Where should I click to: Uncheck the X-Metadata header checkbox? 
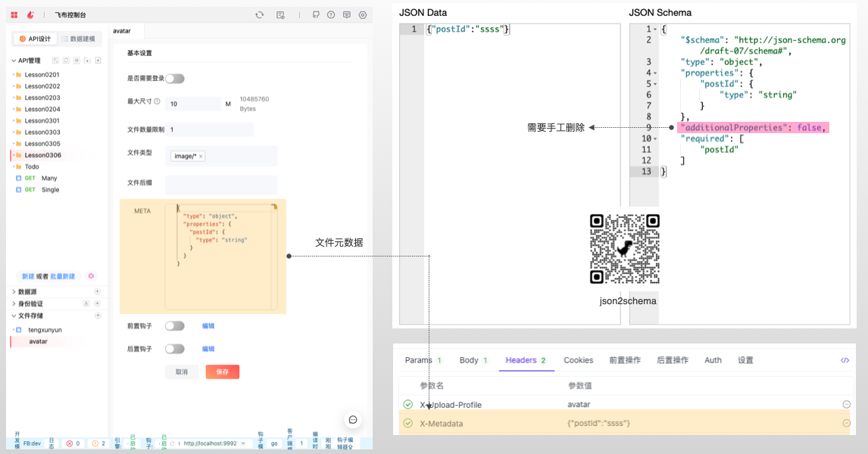[x=408, y=423]
